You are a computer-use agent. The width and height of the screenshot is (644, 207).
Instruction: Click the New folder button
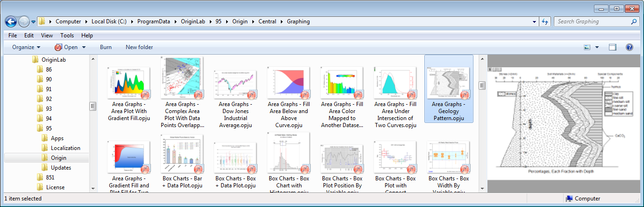(139, 47)
